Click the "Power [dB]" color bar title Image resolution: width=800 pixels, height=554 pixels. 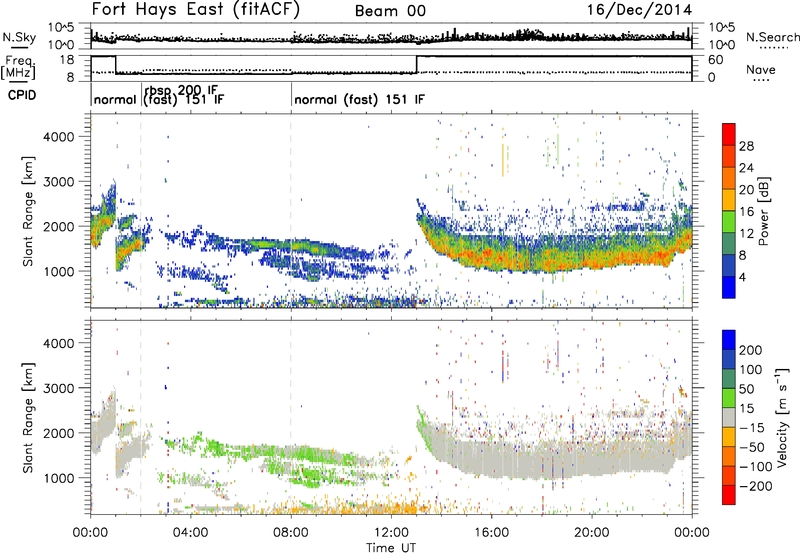[763, 211]
